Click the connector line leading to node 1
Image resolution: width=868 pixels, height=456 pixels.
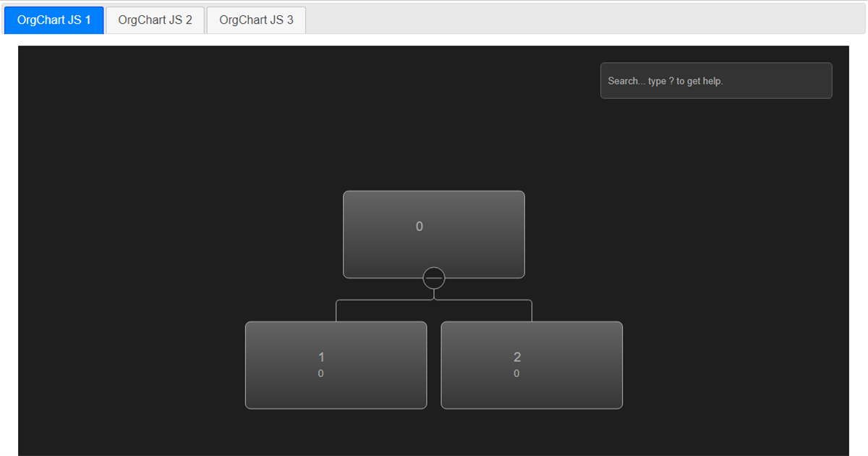336,310
